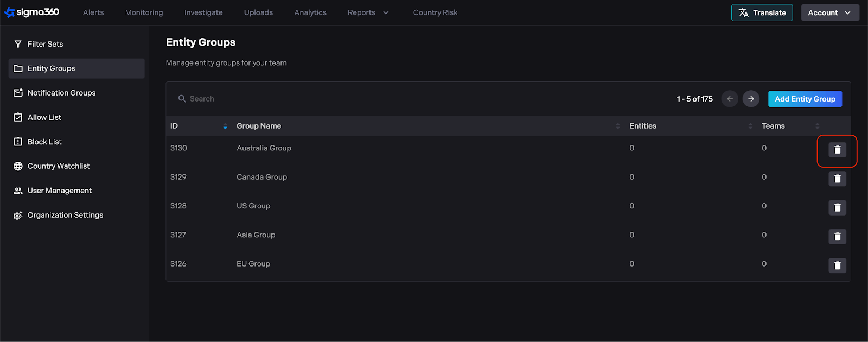Open Filter Sets in sidebar
This screenshot has height=342, width=868.
(45, 44)
